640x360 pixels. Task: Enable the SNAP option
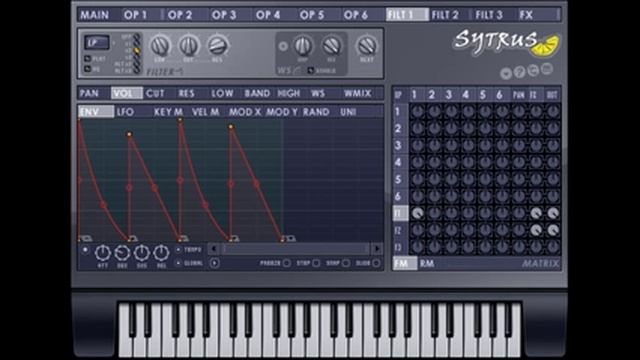[346, 263]
